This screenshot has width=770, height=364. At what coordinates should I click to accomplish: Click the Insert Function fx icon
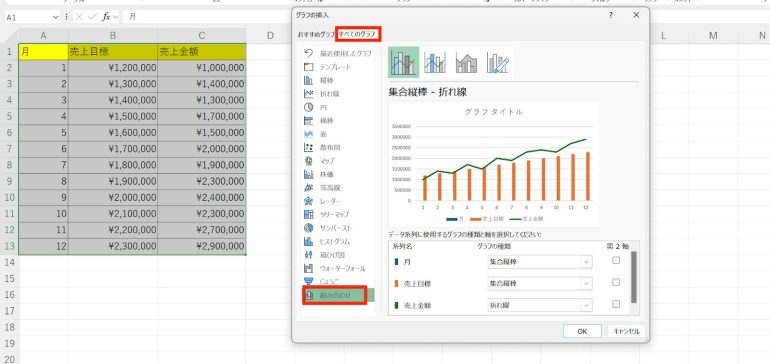(x=106, y=17)
